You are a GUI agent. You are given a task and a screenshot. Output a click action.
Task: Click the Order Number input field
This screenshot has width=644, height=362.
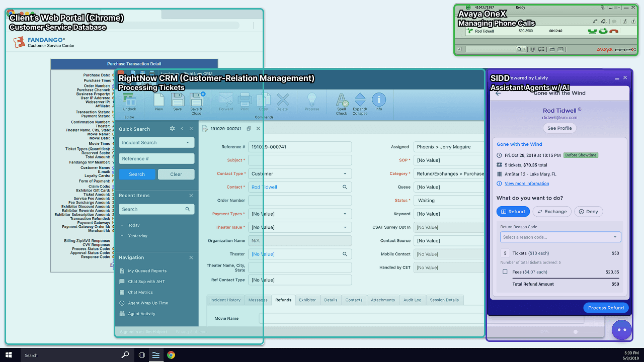300,201
